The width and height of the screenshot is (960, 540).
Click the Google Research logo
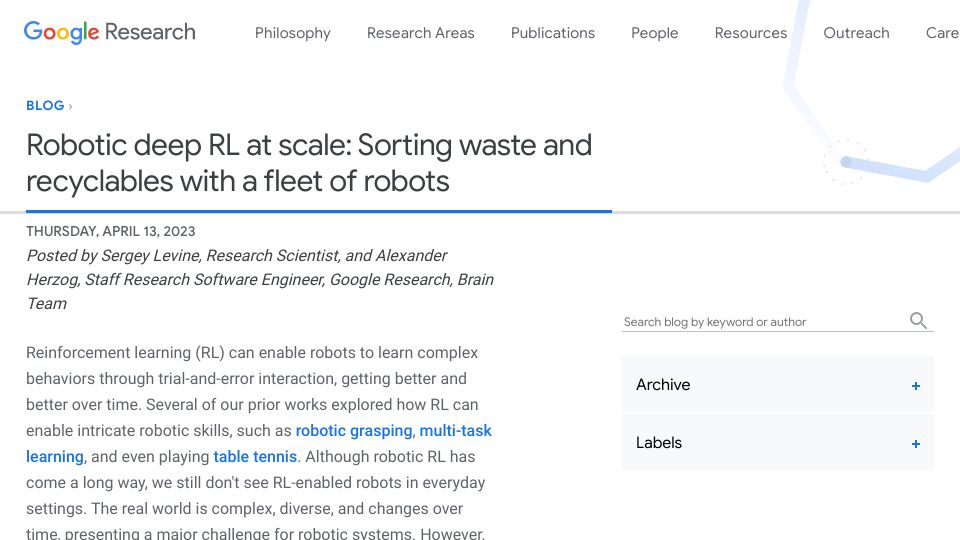click(110, 32)
